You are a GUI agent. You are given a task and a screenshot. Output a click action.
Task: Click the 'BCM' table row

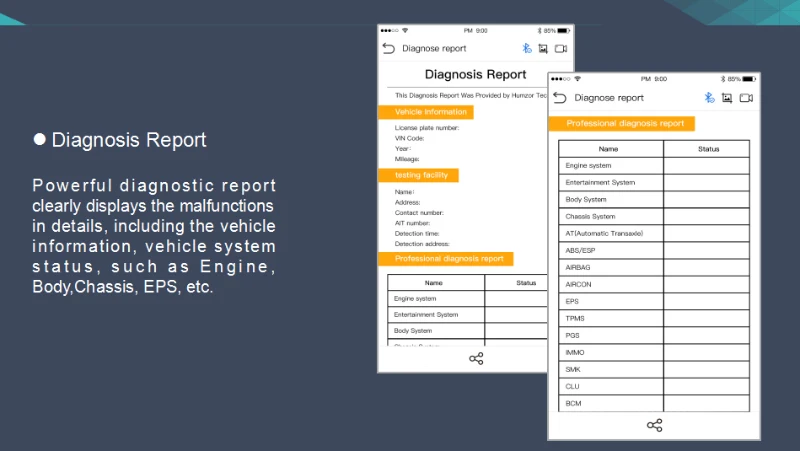point(654,403)
